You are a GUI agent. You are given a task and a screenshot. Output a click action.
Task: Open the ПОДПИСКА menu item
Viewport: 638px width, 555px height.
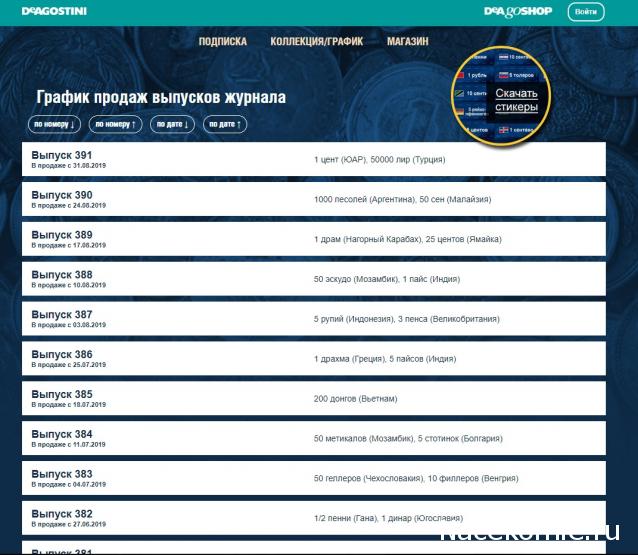223,41
